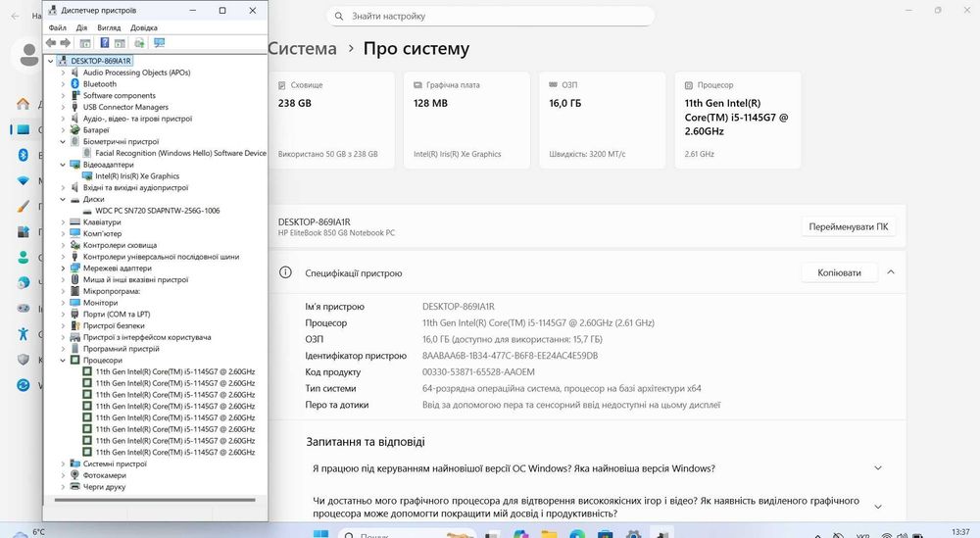Click the Settings back arrow icon
The image size is (980, 538).
coord(16,16)
